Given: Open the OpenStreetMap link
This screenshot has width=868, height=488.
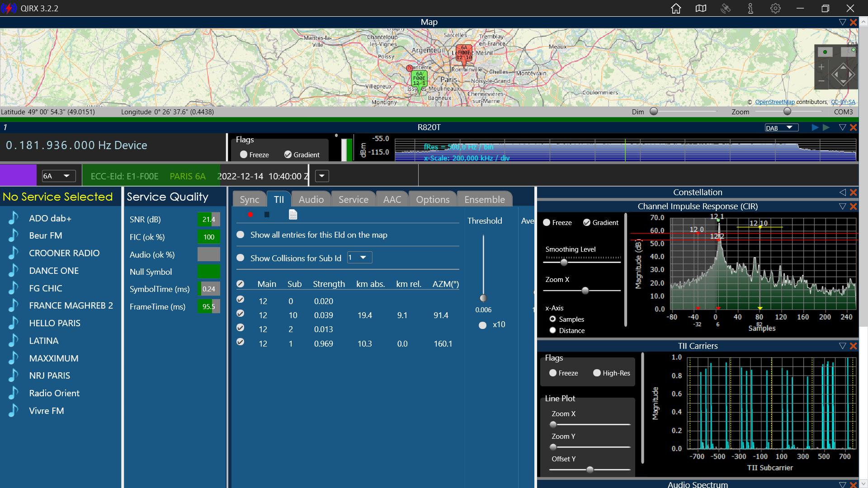Looking at the screenshot, I should [x=774, y=102].
